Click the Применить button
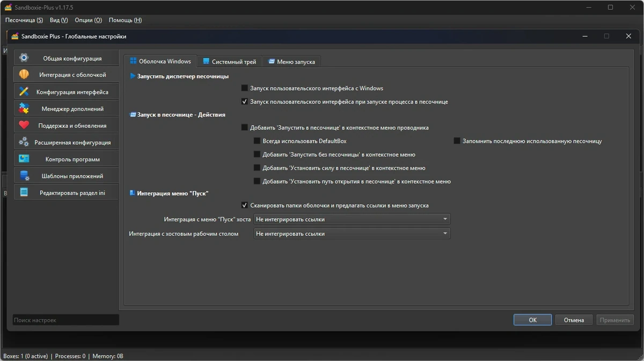Viewport: 644px width, 361px height. tap(615, 320)
